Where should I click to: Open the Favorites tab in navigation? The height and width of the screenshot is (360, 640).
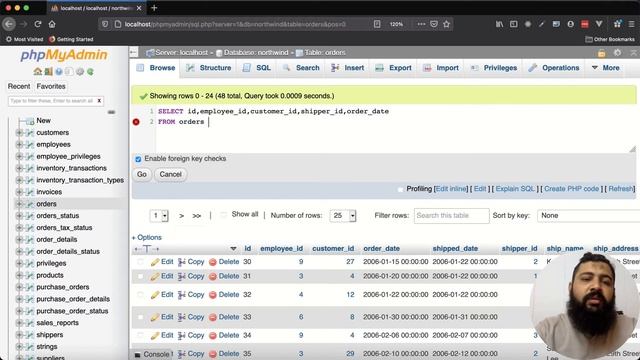(51, 87)
